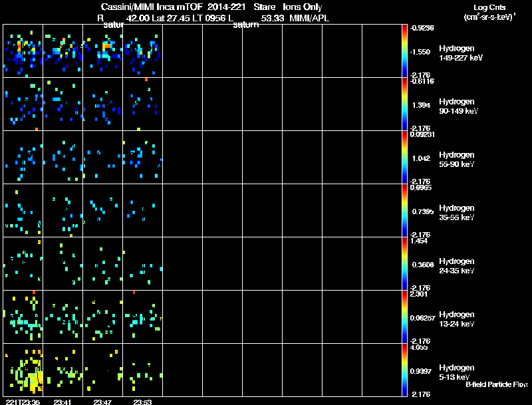Select the 149-227 keV panel at 23:41
Viewport: 532px width, 405px height.
click(63, 51)
